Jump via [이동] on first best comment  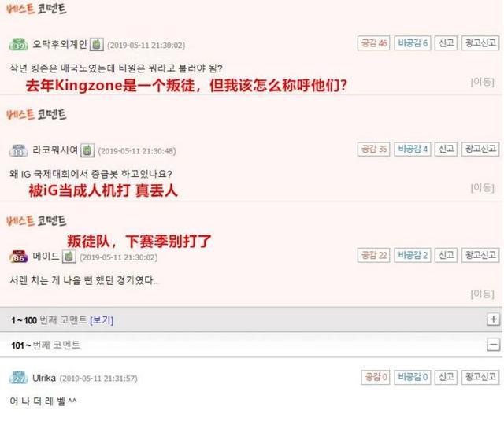coord(482,82)
